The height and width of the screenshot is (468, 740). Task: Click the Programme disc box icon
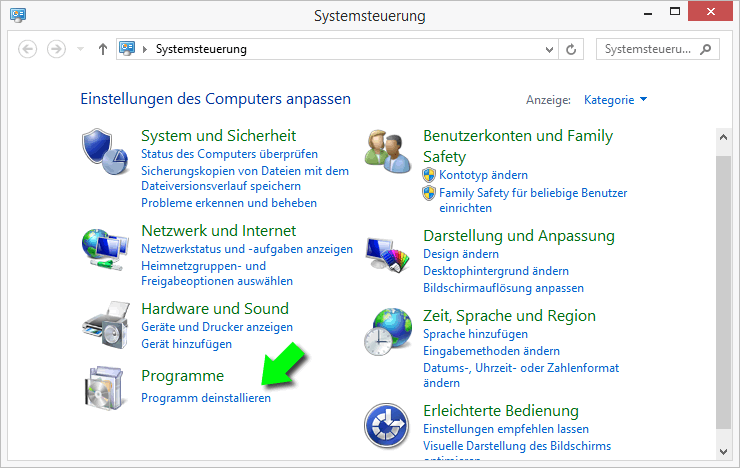(x=105, y=388)
